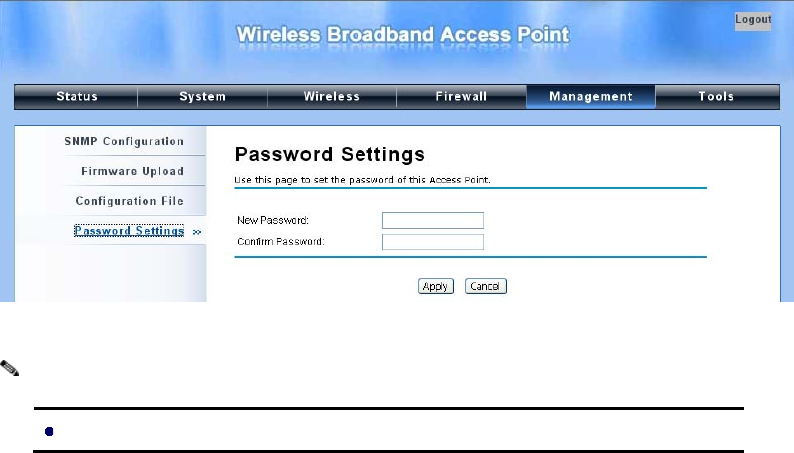Click the Wireless Broadband Access Point title

coord(403,34)
